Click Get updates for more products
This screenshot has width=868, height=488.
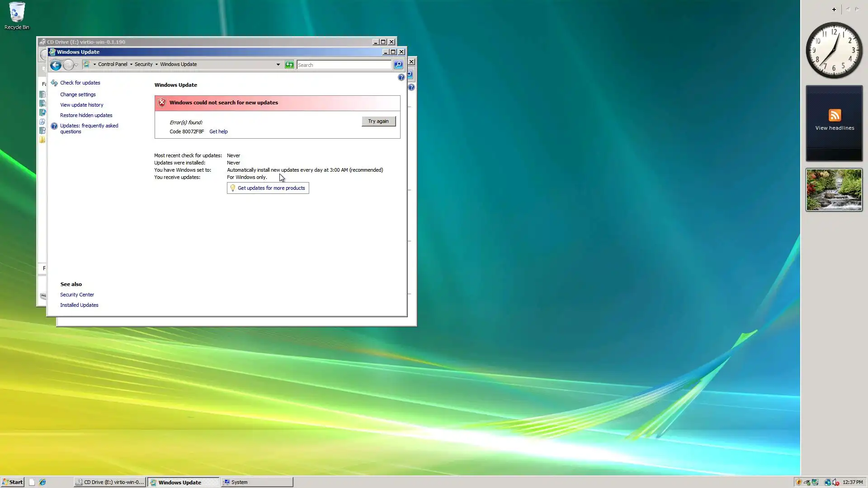pos(271,188)
